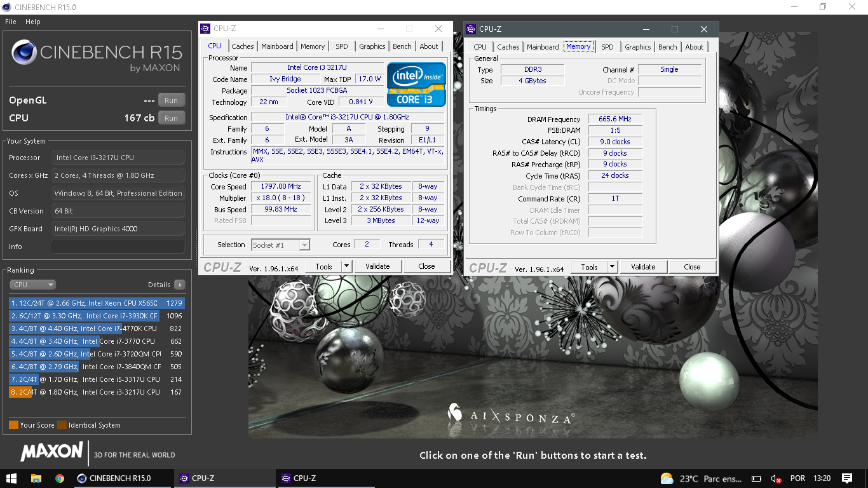Open weather widget in taskbar
This screenshot has width=868, height=488.
point(702,478)
